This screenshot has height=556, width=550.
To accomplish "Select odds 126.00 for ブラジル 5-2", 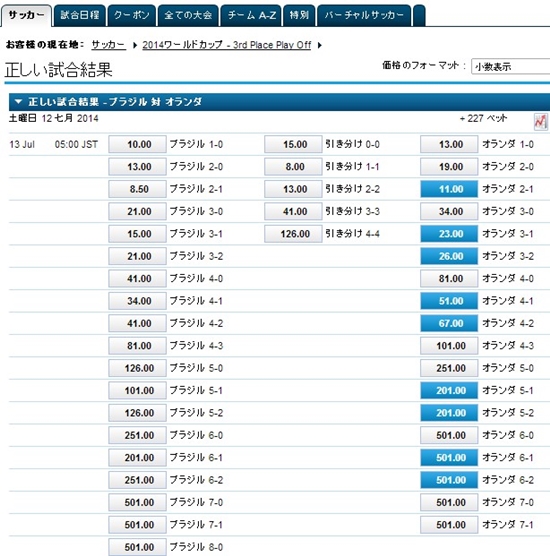I will [138, 412].
